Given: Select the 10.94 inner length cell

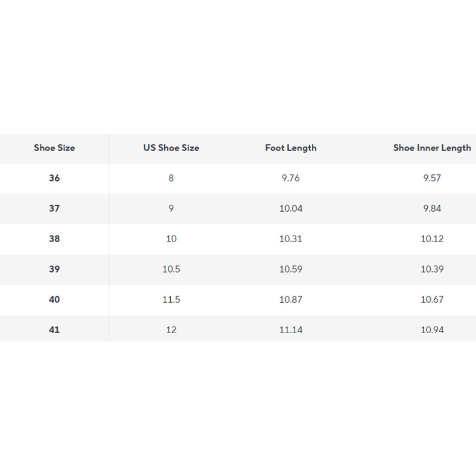Looking at the screenshot, I should pos(431,330).
